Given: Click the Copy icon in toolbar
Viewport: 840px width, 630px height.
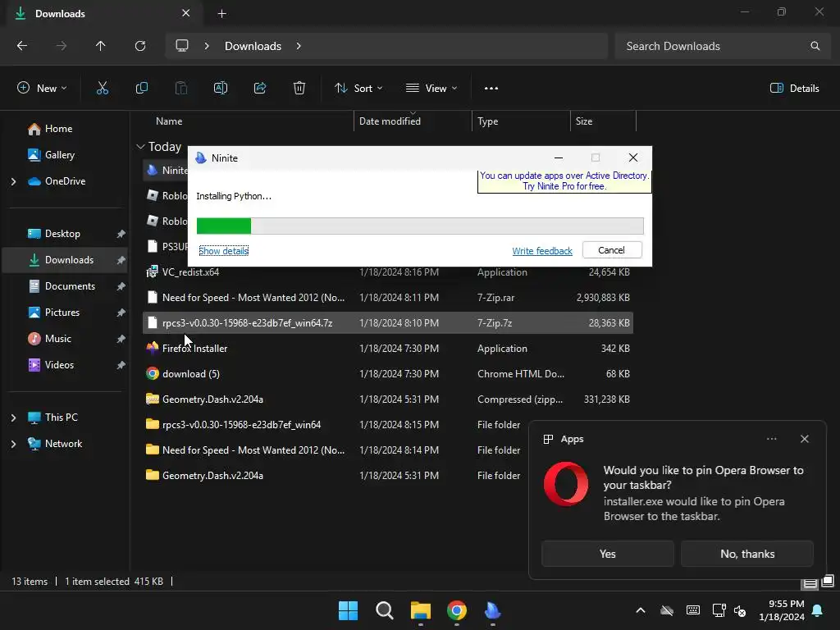Looking at the screenshot, I should [x=141, y=89].
